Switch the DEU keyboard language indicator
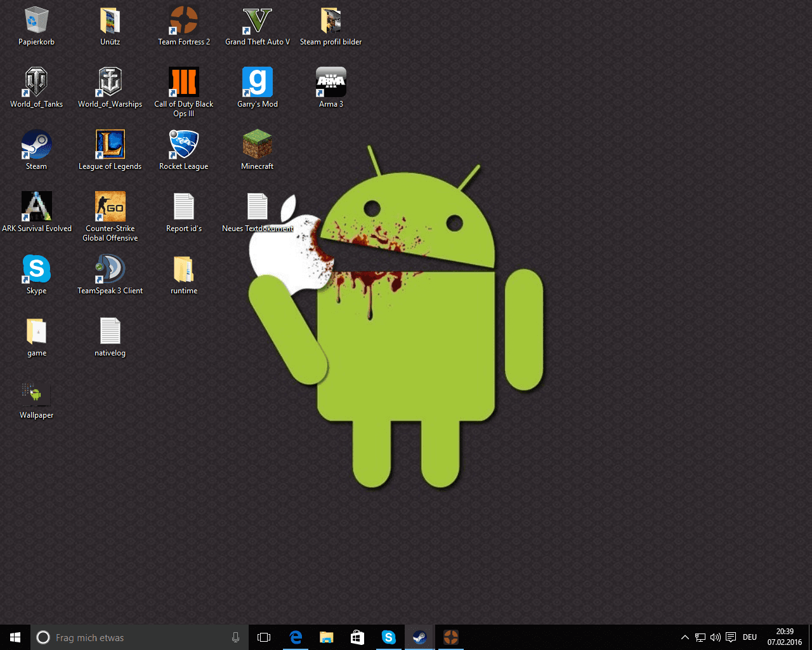Screen dimensions: 812x650 click(x=750, y=637)
